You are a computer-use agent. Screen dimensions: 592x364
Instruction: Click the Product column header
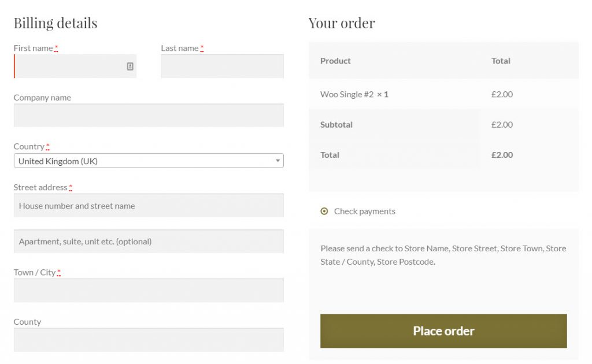point(335,61)
